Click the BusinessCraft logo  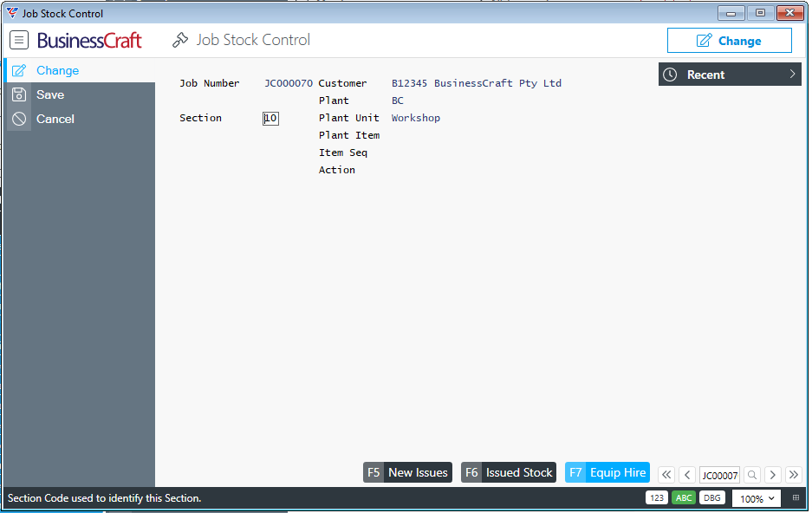coord(89,41)
